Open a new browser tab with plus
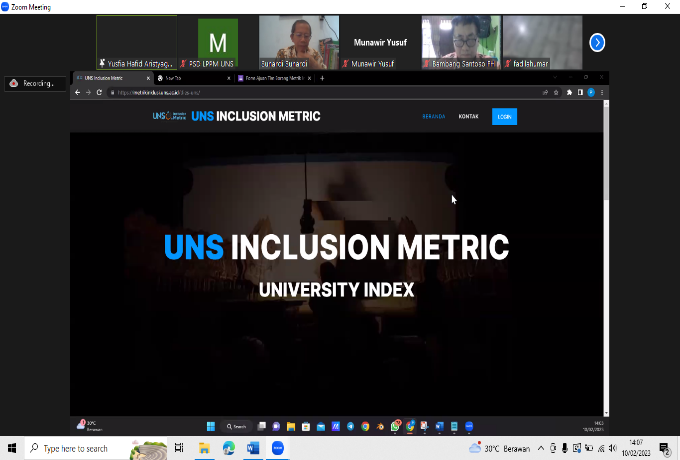This screenshot has width=680, height=460. point(322,78)
